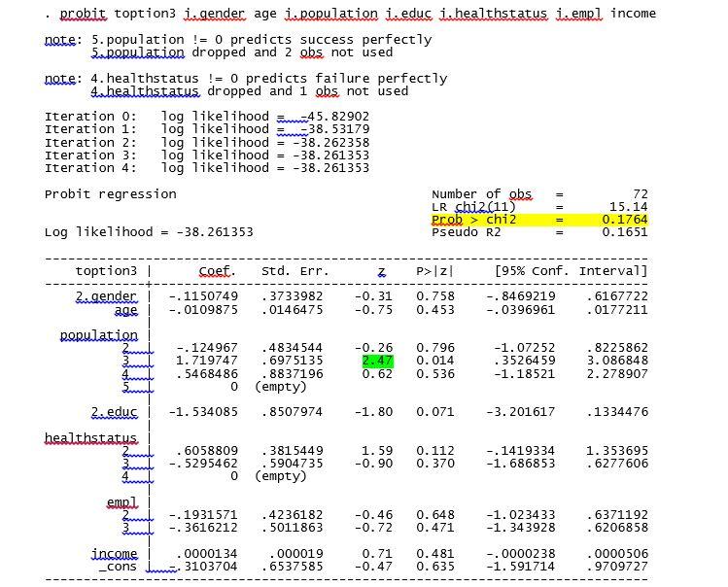This screenshot has height=587, width=728.
Task: Click the highlighted Prob > chi2 label
Action: click(473, 220)
